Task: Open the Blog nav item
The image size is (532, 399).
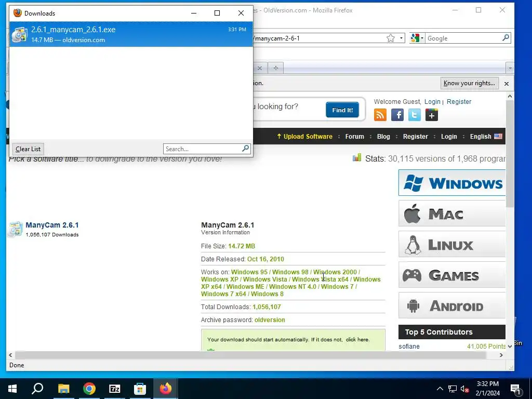Action: (x=383, y=137)
